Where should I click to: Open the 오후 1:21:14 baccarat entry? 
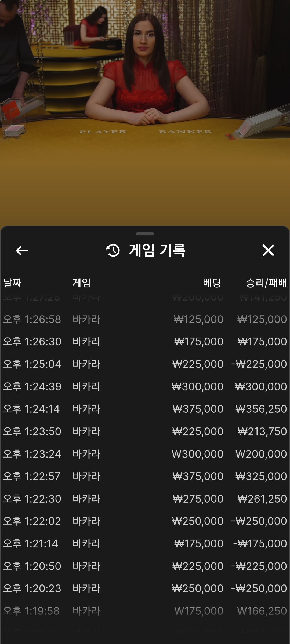click(x=145, y=544)
